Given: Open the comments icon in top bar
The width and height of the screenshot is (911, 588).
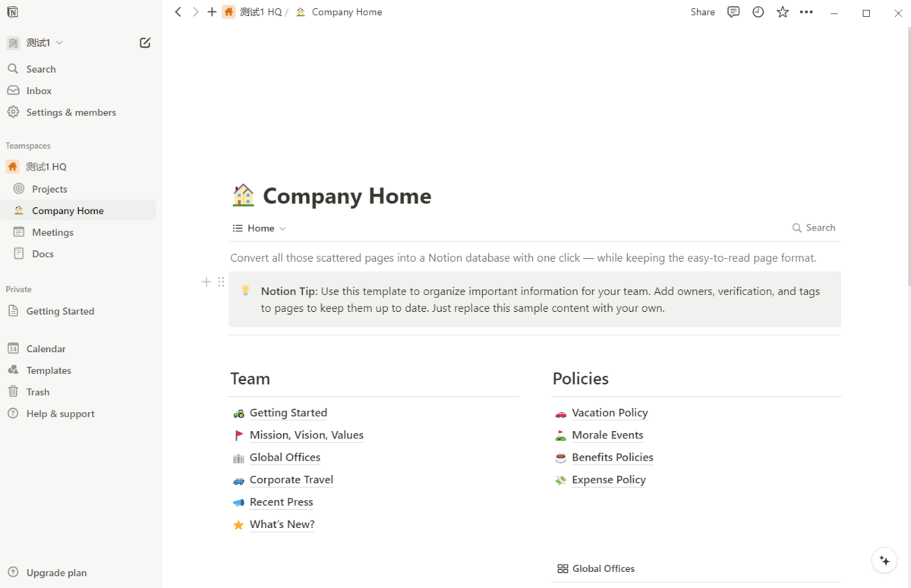Looking at the screenshot, I should tap(733, 12).
